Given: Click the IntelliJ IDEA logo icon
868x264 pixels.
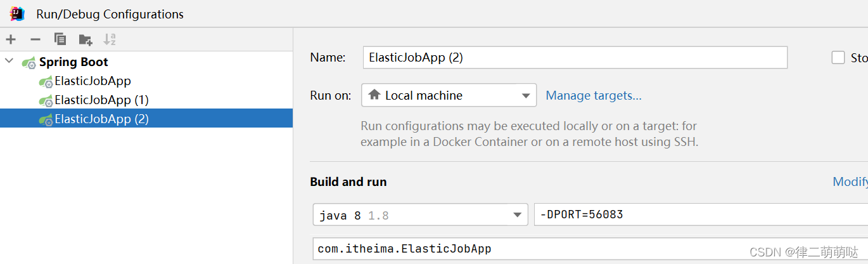Looking at the screenshot, I should click(17, 13).
